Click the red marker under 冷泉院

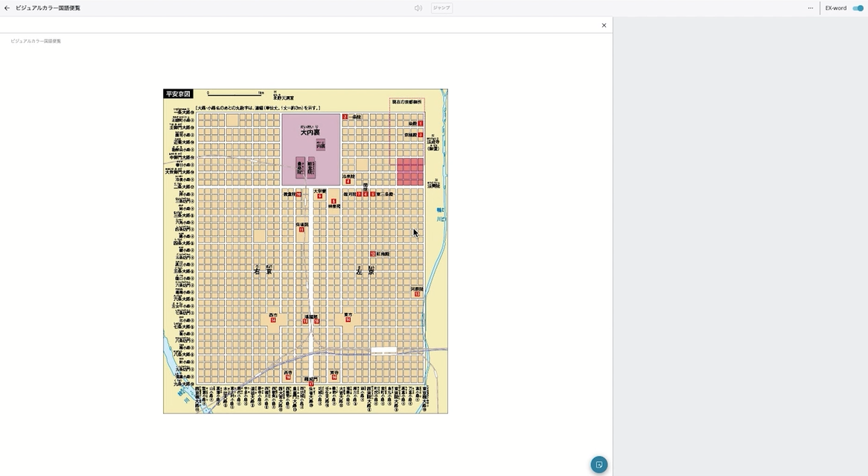tap(348, 182)
